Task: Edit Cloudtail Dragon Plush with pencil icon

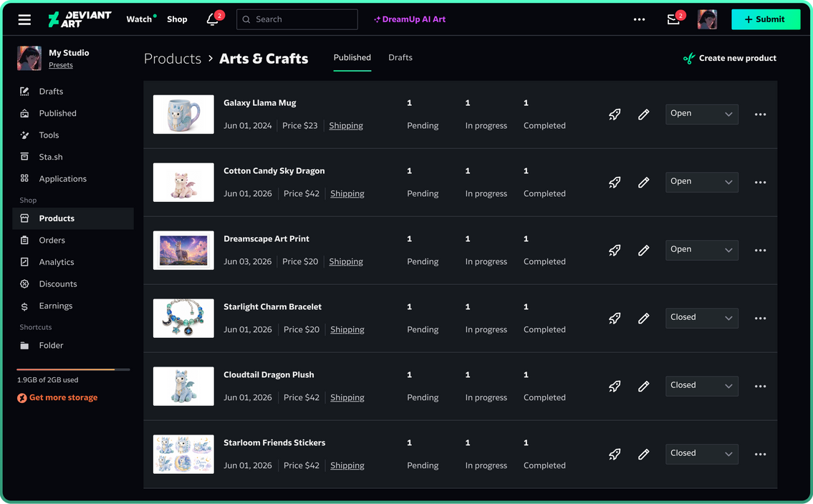Action: click(643, 386)
